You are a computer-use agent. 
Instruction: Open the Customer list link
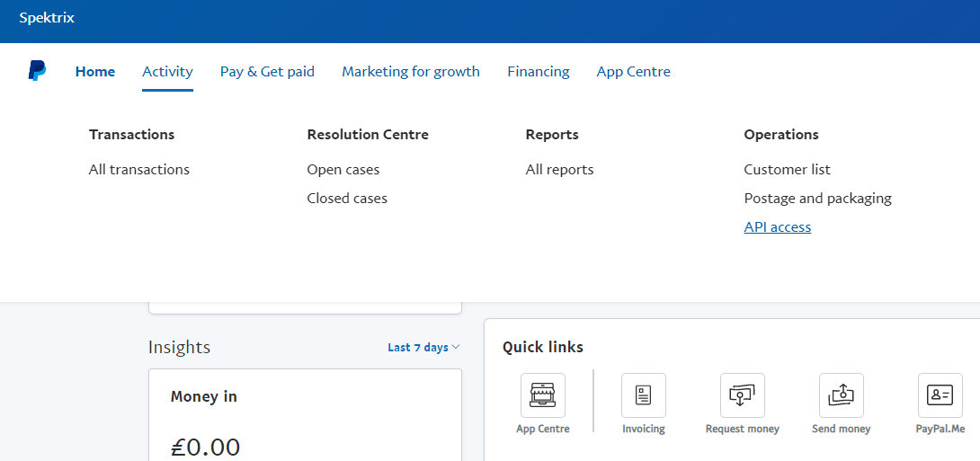pos(787,169)
